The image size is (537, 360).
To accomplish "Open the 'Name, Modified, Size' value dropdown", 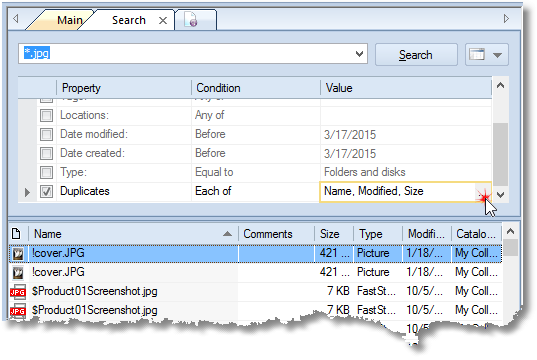I will [483, 192].
